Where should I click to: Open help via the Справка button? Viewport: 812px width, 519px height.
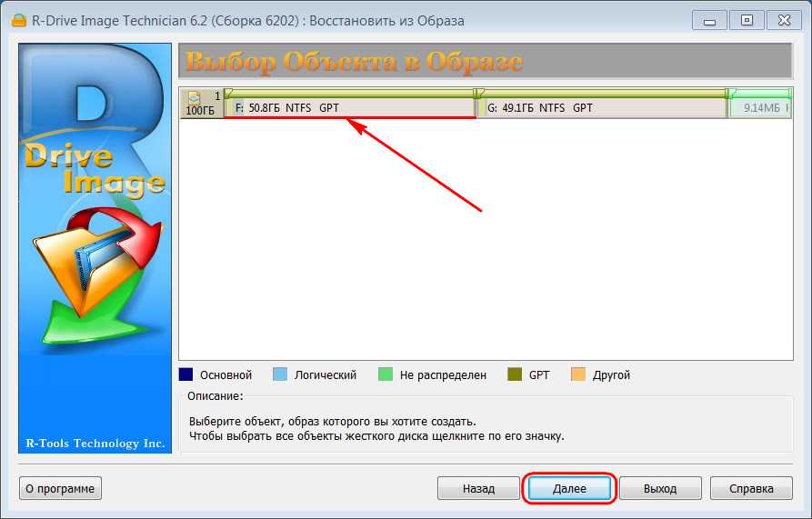pos(751,488)
